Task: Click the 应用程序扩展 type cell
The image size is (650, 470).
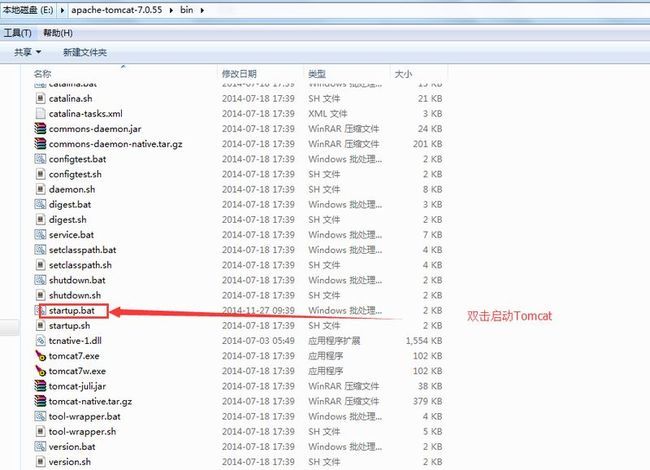Action: tap(334, 341)
